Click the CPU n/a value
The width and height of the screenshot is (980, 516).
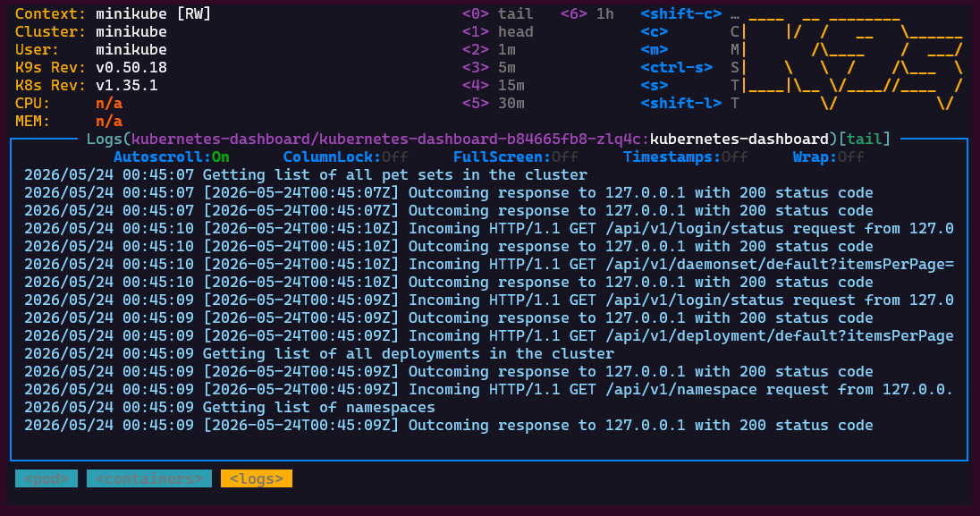(109, 103)
